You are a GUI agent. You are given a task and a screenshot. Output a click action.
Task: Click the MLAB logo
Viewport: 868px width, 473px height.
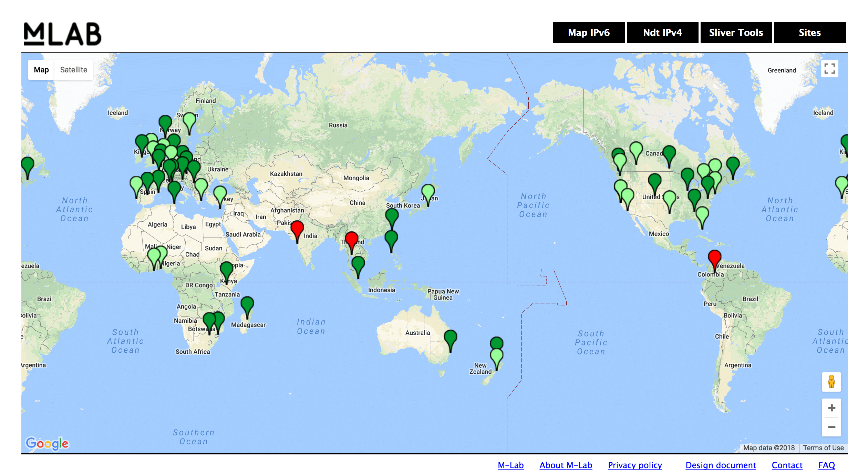[x=63, y=34]
